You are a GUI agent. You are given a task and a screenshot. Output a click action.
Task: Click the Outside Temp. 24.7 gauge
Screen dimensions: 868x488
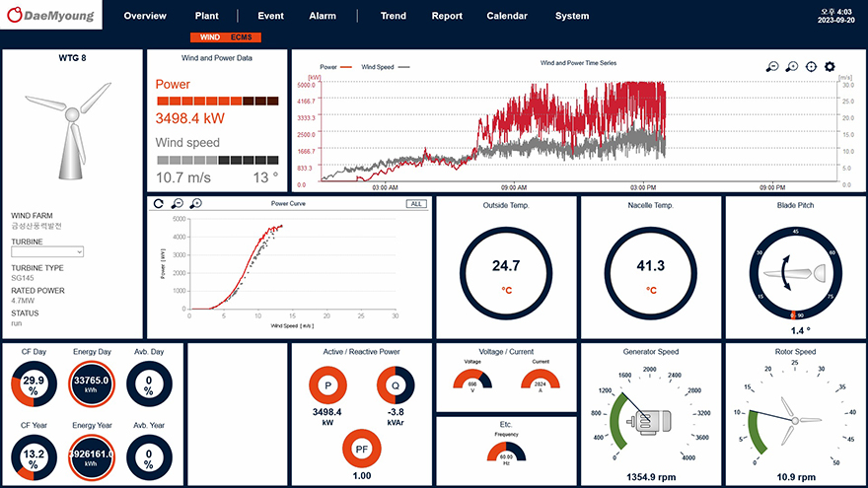506,273
